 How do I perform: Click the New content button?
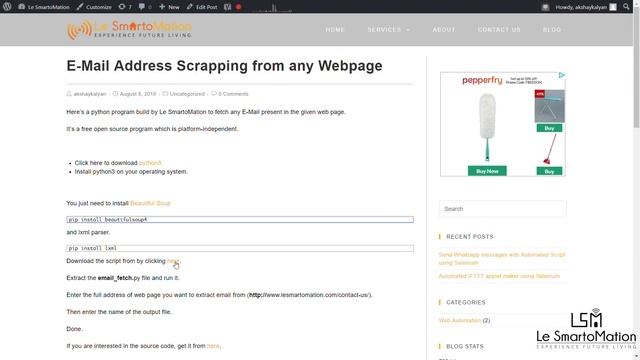(169, 7)
